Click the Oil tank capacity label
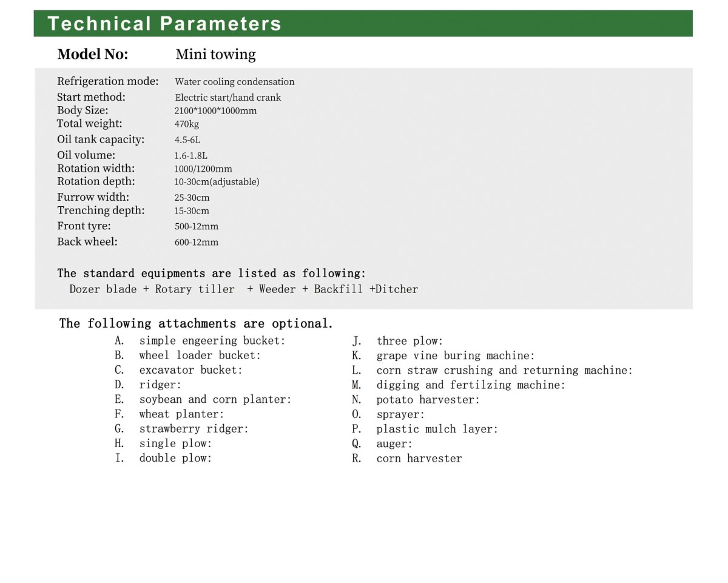Viewport: 728px width, 583px height. [x=101, y=140]
